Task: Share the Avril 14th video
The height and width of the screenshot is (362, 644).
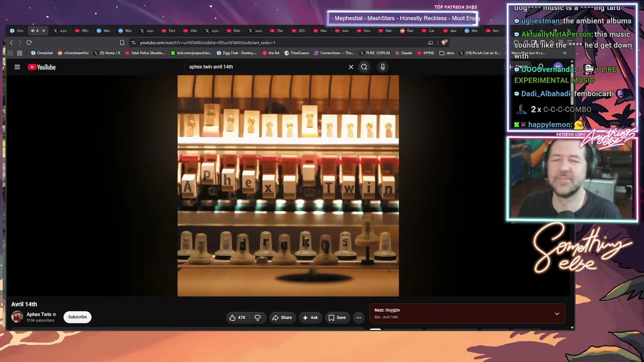Action: tap(282, 318)
